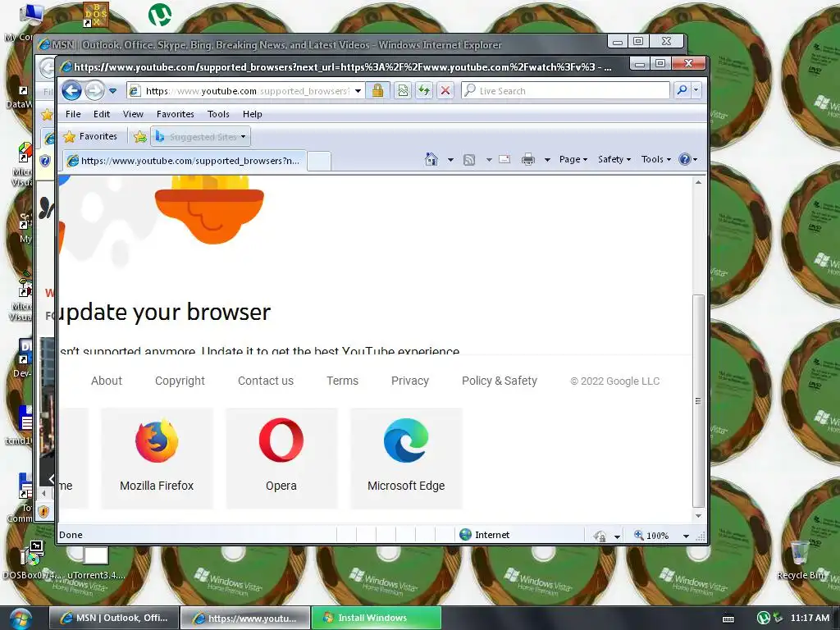Screen dimensions: 840x630
Task: Open the File menu
Action: coord(73,113)
